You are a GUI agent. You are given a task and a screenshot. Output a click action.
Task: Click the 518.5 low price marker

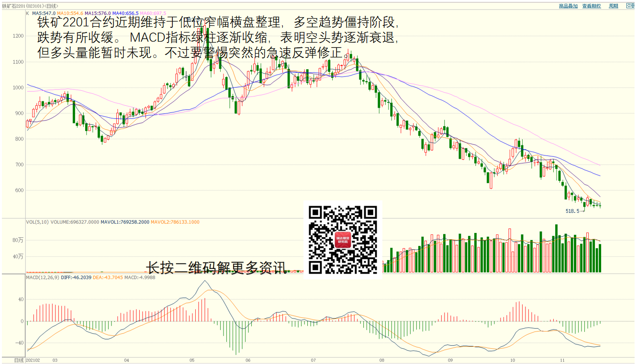[572, 211]
